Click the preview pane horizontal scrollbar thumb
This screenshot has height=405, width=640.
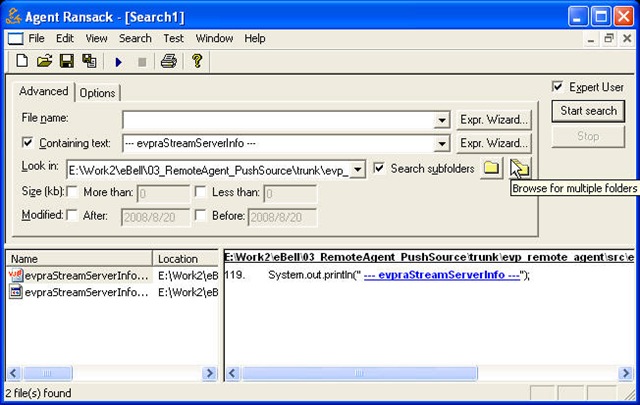pyautogui.click(x=359, y=373)
